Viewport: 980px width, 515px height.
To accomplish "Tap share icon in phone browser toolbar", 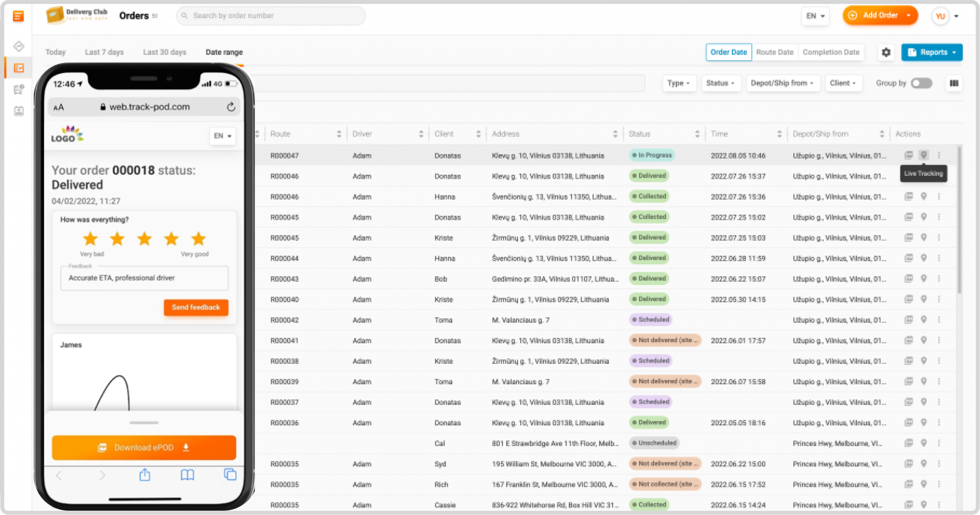I will tap(145, 475).
